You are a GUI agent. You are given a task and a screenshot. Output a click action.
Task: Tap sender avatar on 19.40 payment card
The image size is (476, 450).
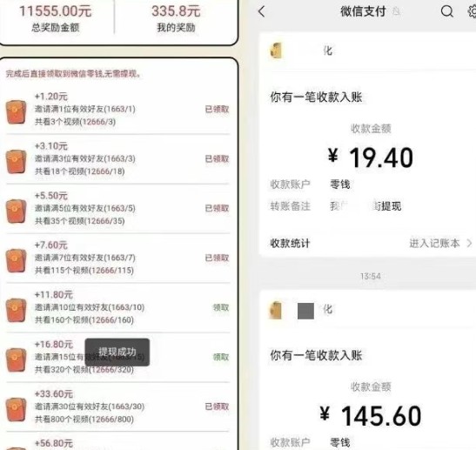[276, 50]
